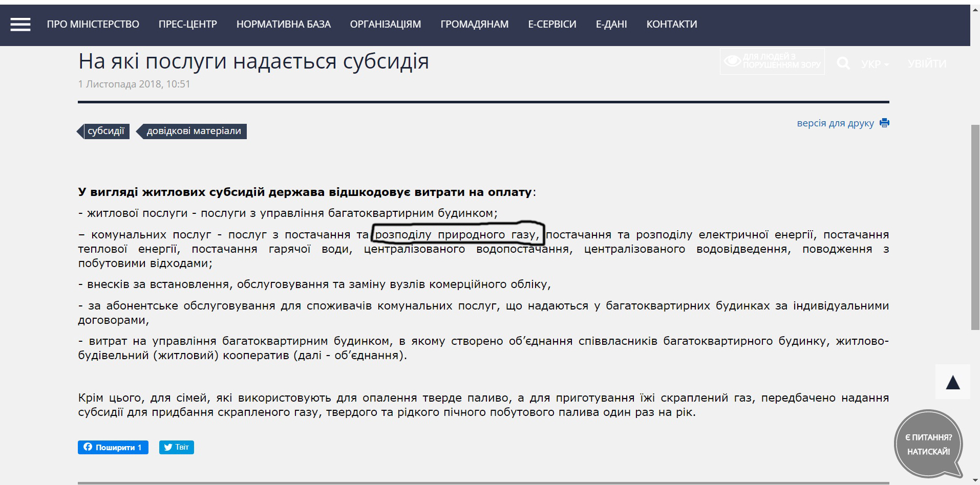Open the hamburger menu icon
This screenshot has height=485, width=980.
tap(20, 24)
